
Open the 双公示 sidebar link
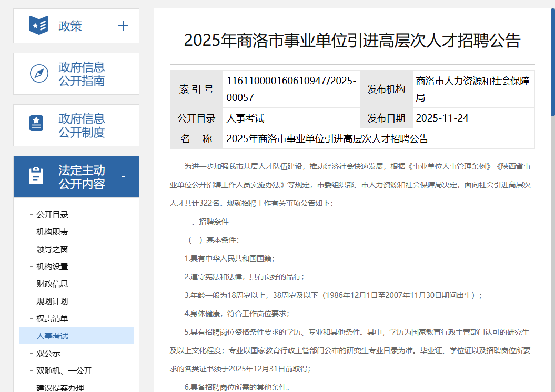tap(48, 353)
